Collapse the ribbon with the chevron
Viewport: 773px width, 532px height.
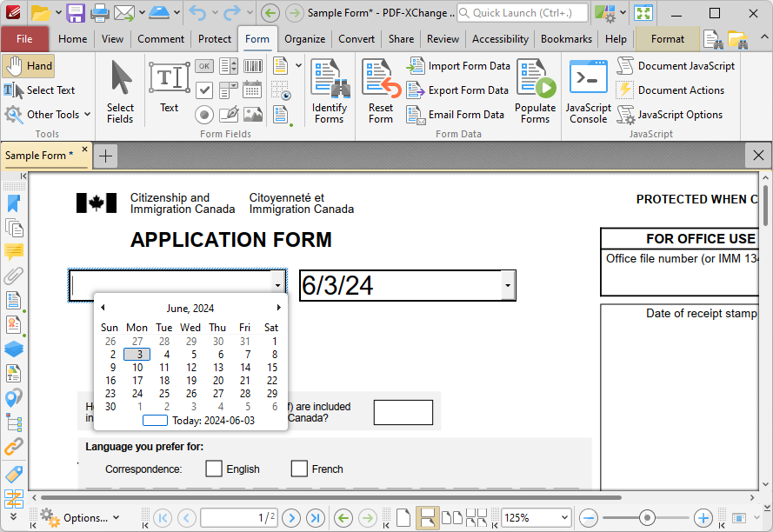click(x=763, y=37)
